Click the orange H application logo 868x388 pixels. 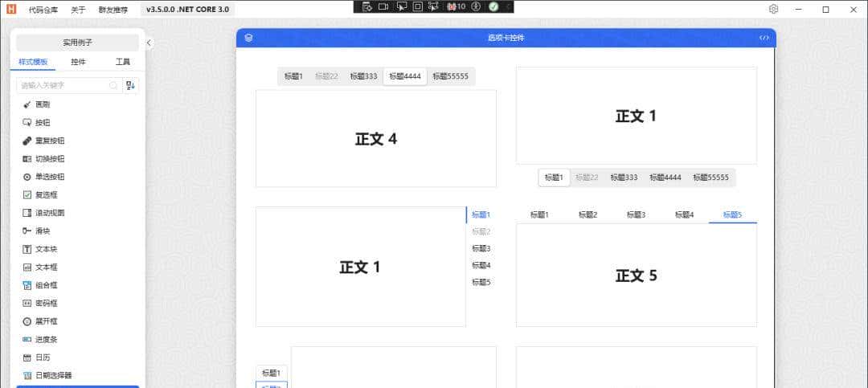pos(11,10)
